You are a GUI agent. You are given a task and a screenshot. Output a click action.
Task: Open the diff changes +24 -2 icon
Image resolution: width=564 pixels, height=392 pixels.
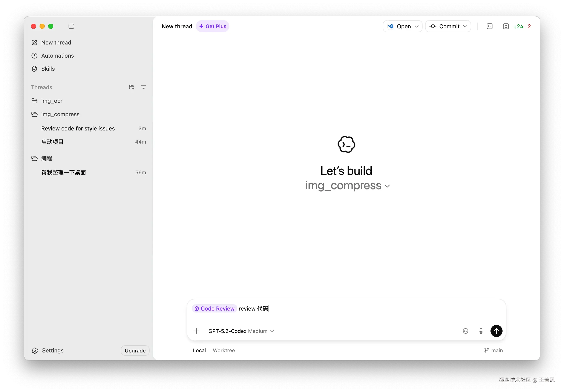coord(506,26)
